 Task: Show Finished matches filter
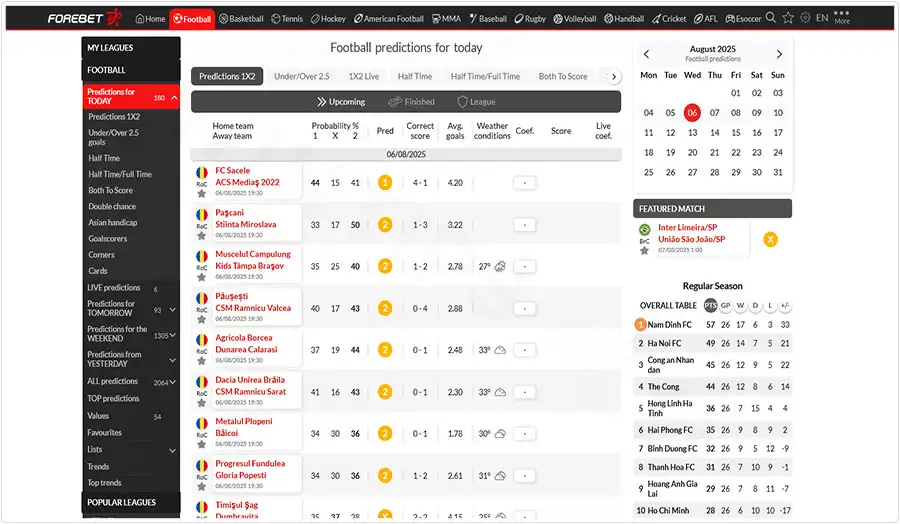(412, 102)
